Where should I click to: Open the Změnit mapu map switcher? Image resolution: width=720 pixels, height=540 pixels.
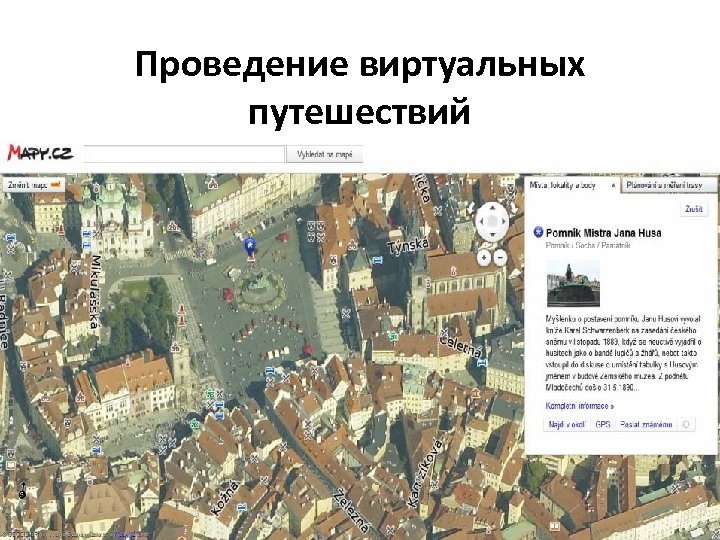34,186
